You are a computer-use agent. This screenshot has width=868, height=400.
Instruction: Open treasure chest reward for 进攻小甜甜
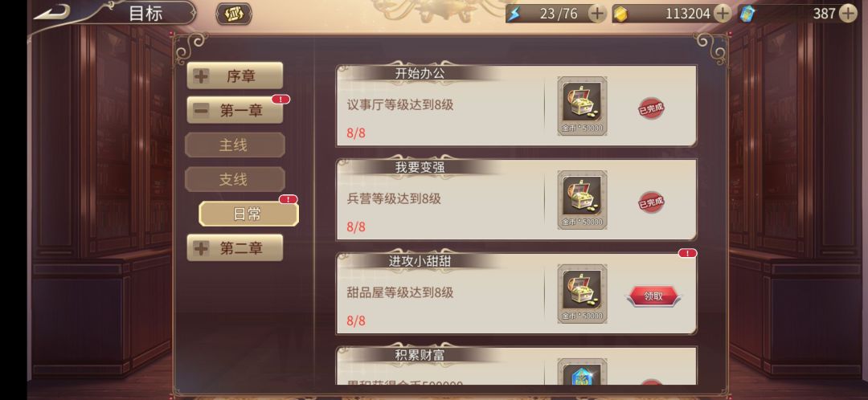582,293
